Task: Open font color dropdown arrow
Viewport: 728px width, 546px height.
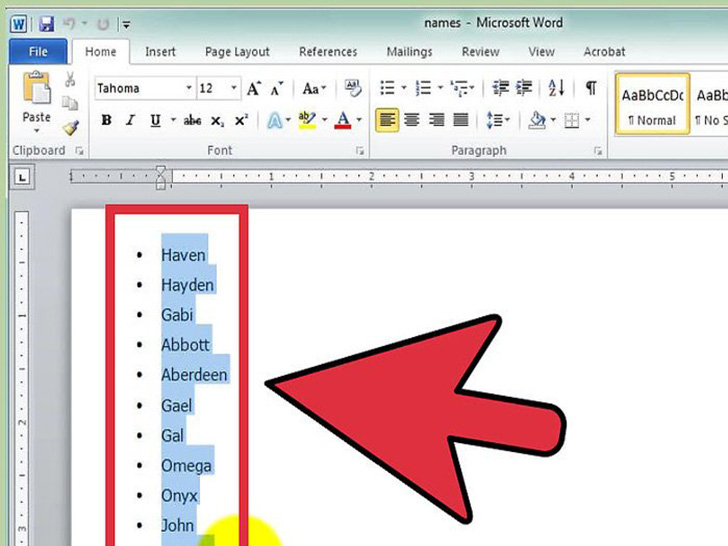Action: (x=359, y=120)
